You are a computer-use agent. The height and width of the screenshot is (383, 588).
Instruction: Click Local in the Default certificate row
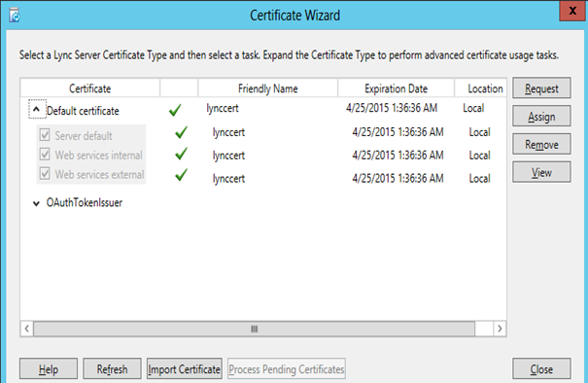click(473, 108)
